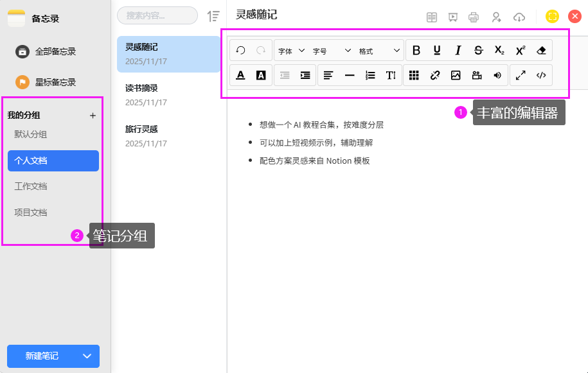Click the 新建笔记 button
The image size is (588, 373).
click(42, 356)
